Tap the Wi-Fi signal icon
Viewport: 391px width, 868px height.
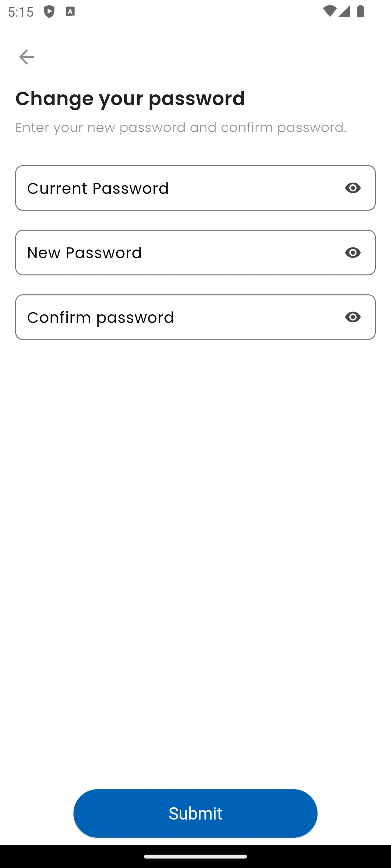(x=329, y=12)
